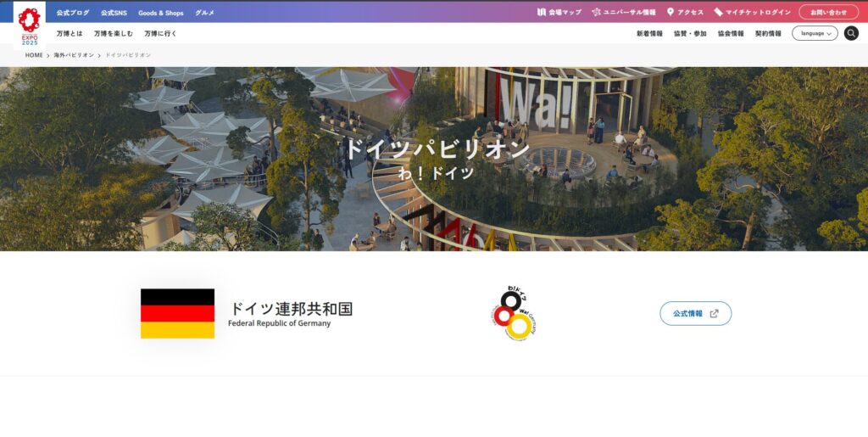Click the アクセス text link
Screen dimensions: 868x437
click(690, 12)
